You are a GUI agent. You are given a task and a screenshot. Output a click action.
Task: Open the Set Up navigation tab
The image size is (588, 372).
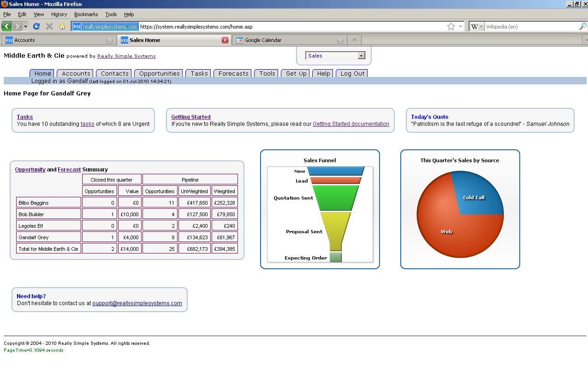296,73
